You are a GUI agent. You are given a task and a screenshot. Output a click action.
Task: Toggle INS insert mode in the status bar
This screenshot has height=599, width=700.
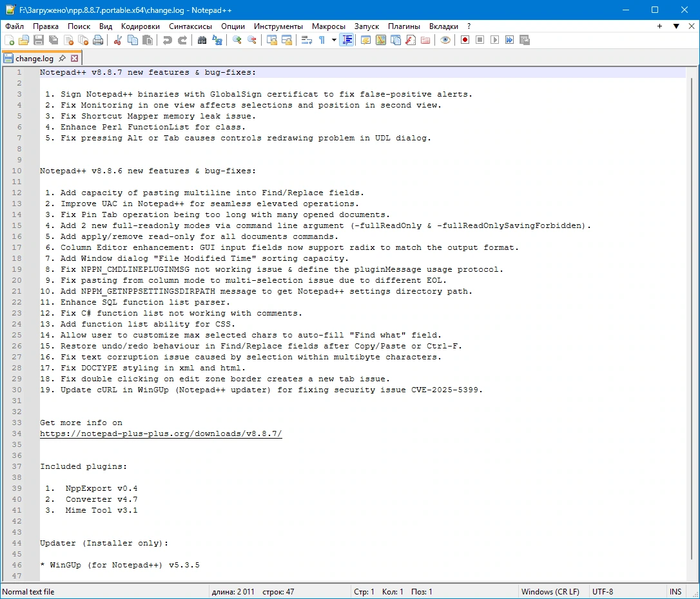[x=676, y=592]
